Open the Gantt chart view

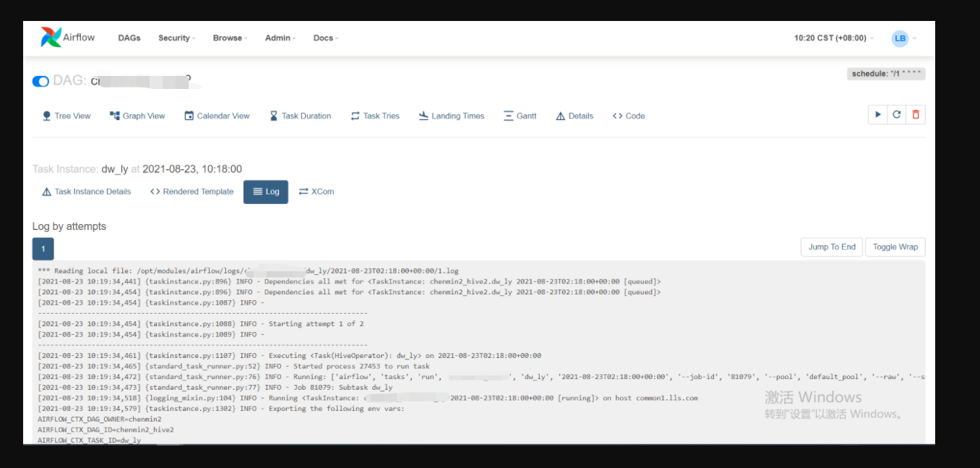(520, 115)
